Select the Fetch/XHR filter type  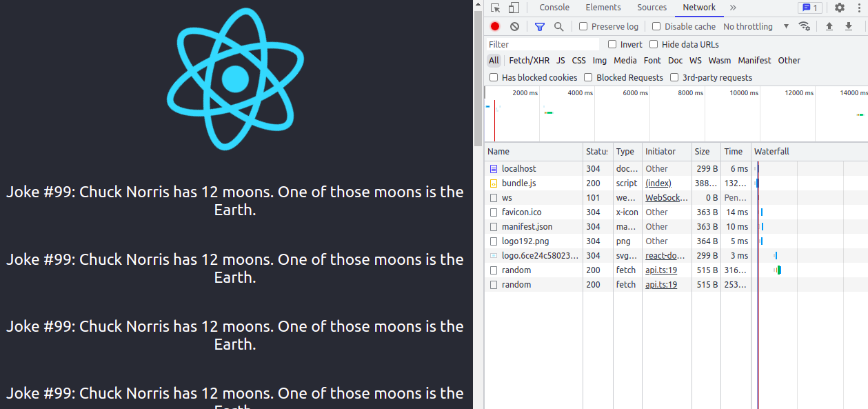tap(529, 60)
